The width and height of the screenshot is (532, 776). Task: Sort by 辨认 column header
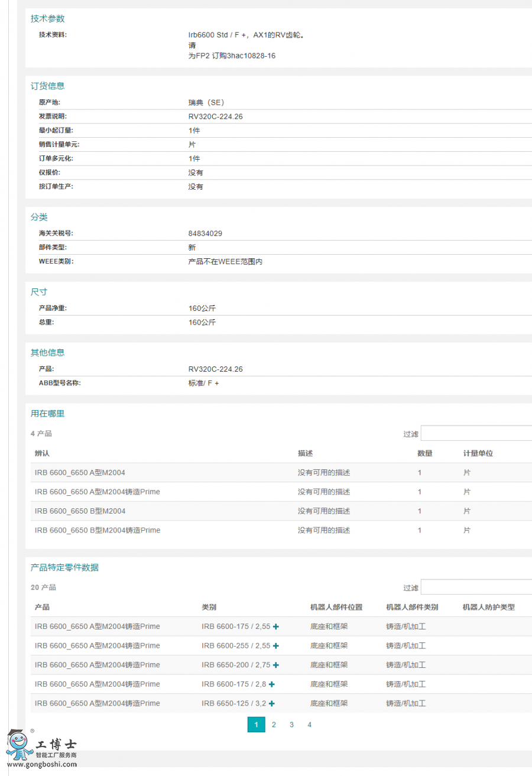[43, 453]
